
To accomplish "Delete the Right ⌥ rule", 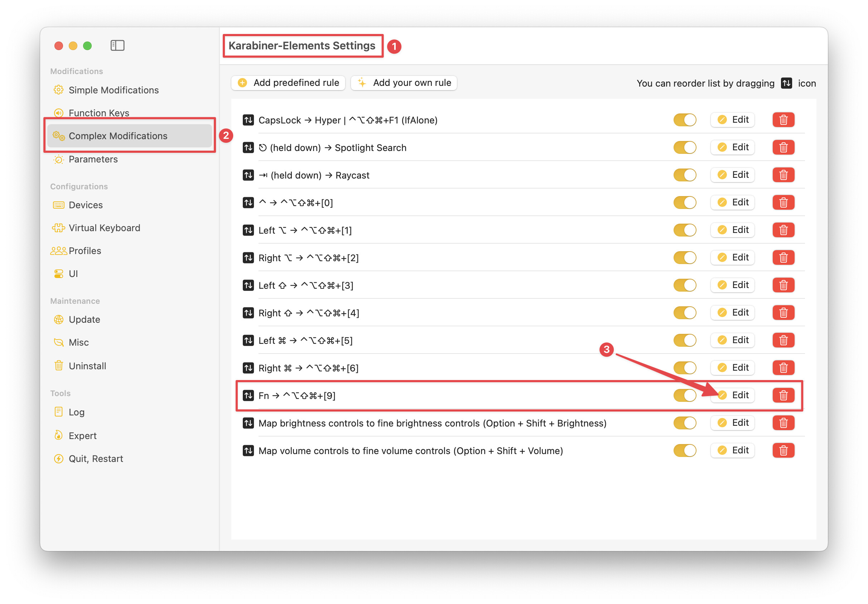I will 783,258.
